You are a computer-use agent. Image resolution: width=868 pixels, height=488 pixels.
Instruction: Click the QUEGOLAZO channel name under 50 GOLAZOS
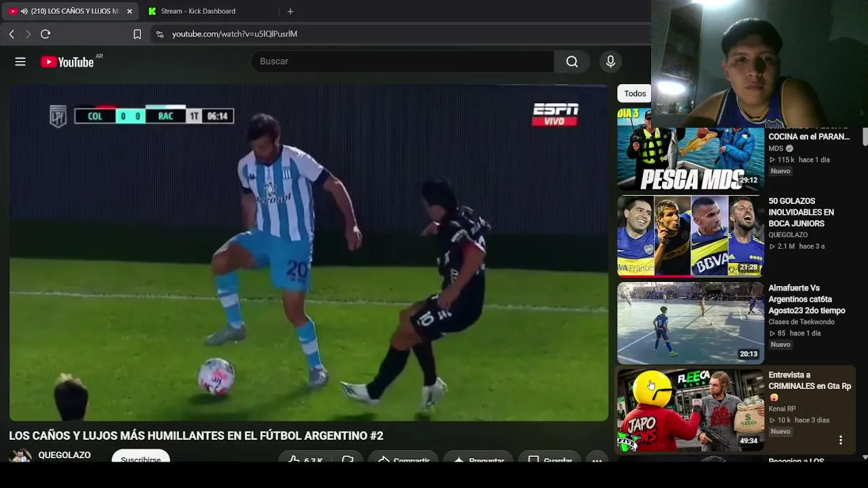click(788, 235)
